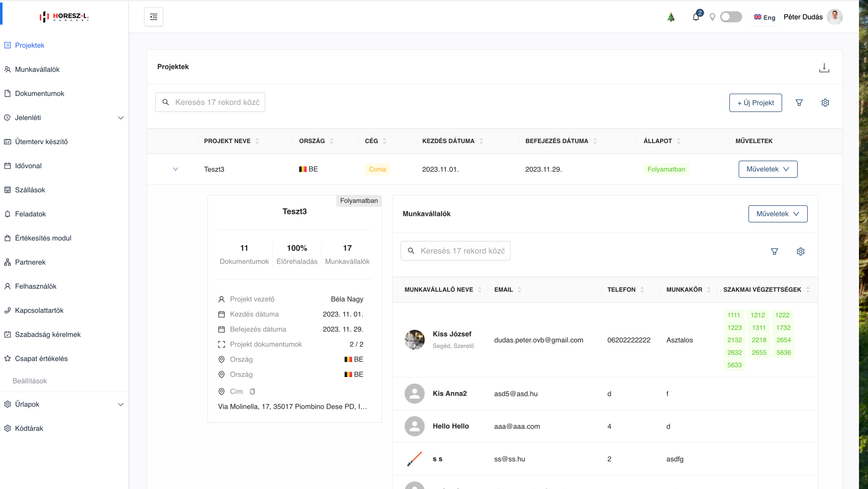
Task: Go to Dokumentumok in sidebar
Action: pos(40,94)
